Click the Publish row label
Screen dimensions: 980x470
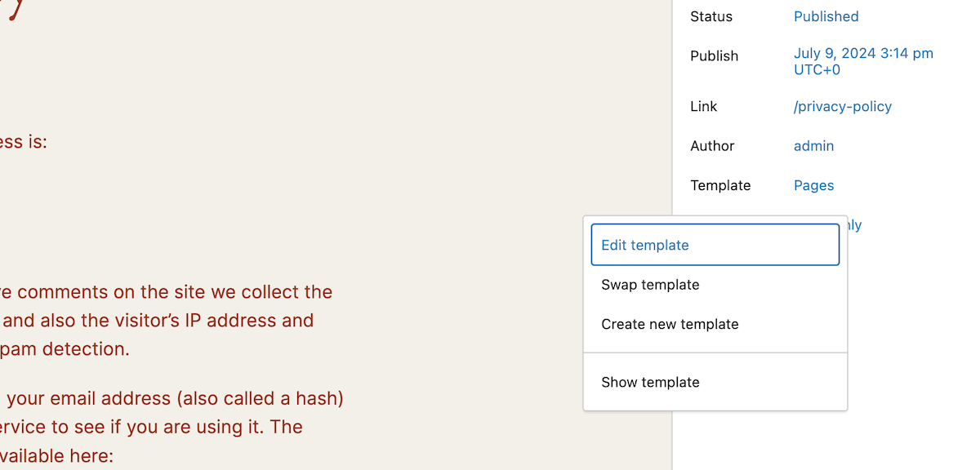pyautogui.click(x=714, y=55)
